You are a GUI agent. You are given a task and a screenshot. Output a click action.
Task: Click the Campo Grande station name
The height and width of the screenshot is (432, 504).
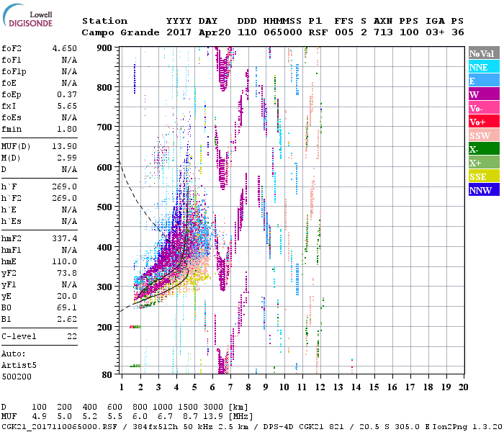coord(120,32)
